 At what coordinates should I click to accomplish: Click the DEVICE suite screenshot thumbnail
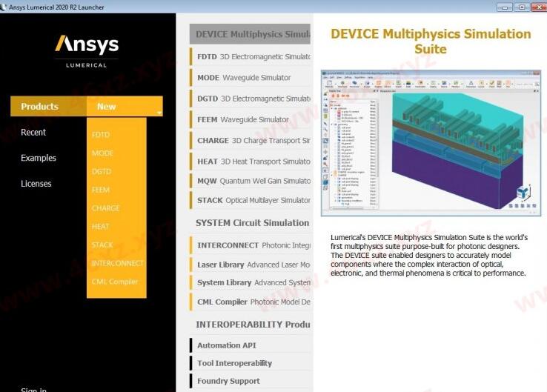[431, 143]
